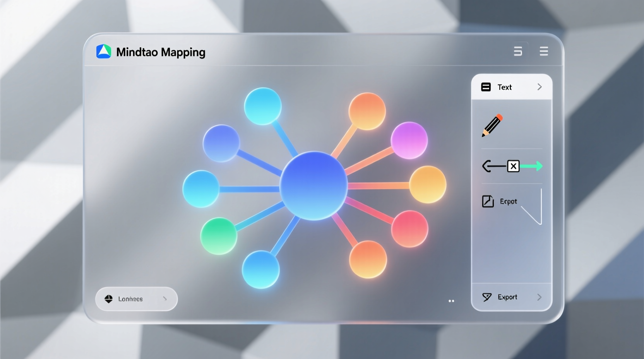Click the Export icon at the panel bottom
The width and height of the screenshot is (644, 359).
487,297
